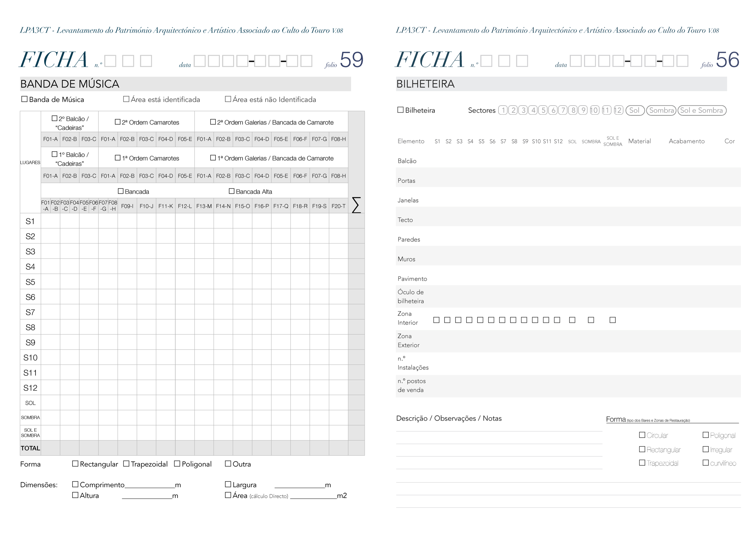756x535 pixels.
Task: Check the 1ª Ordem Camarotes box
Action: click(x=117, y=157)
